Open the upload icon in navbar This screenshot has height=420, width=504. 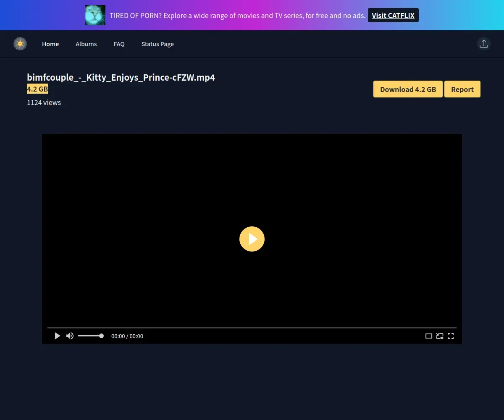[x=484, y=44]
